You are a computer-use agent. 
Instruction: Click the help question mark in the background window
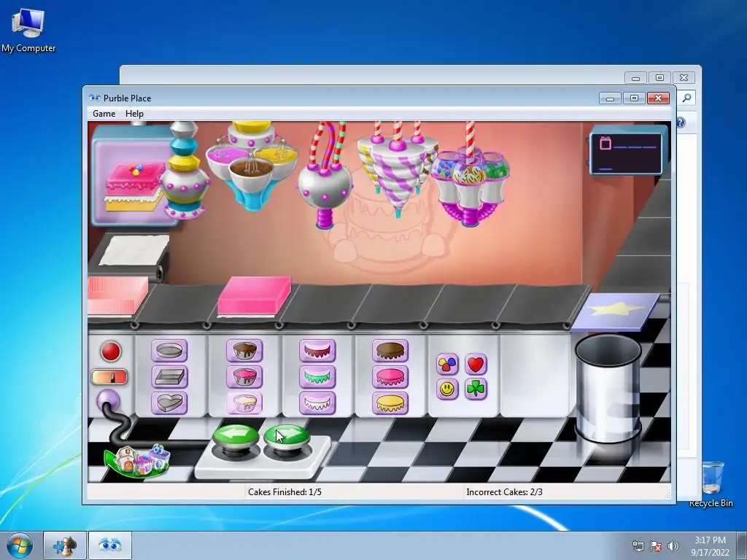[x=681, y=122]
